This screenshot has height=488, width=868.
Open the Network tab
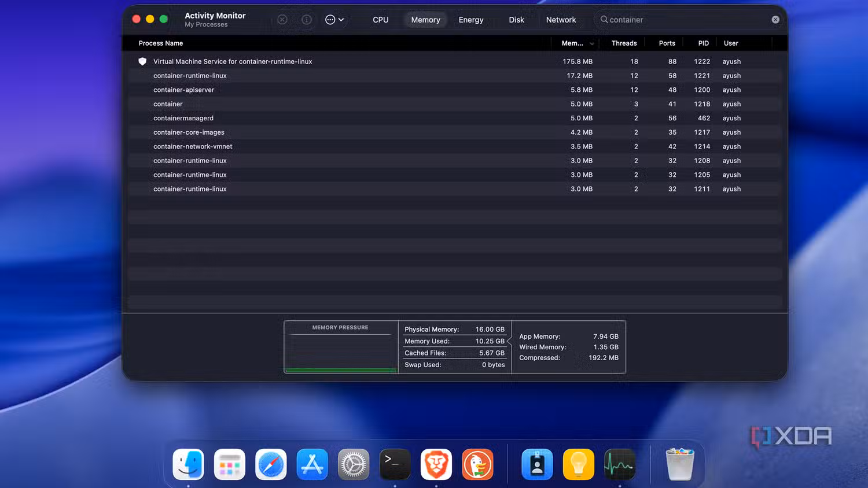click(x=561, y=20)
